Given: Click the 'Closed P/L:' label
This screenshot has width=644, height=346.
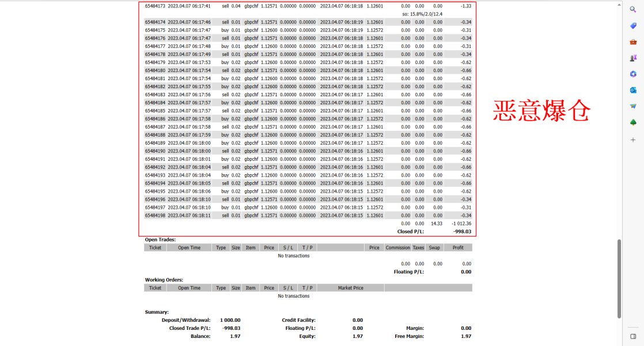Looking at the screenshot, I should (x=410, y=232).
